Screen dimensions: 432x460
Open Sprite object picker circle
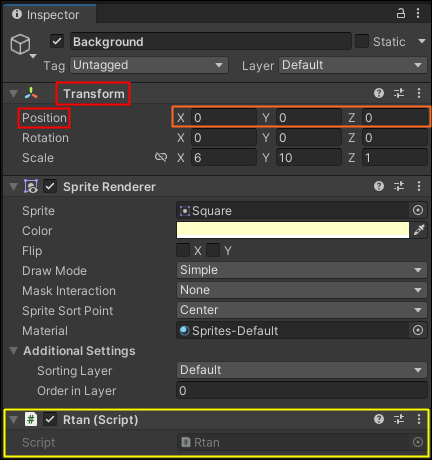tap(418, 210)
